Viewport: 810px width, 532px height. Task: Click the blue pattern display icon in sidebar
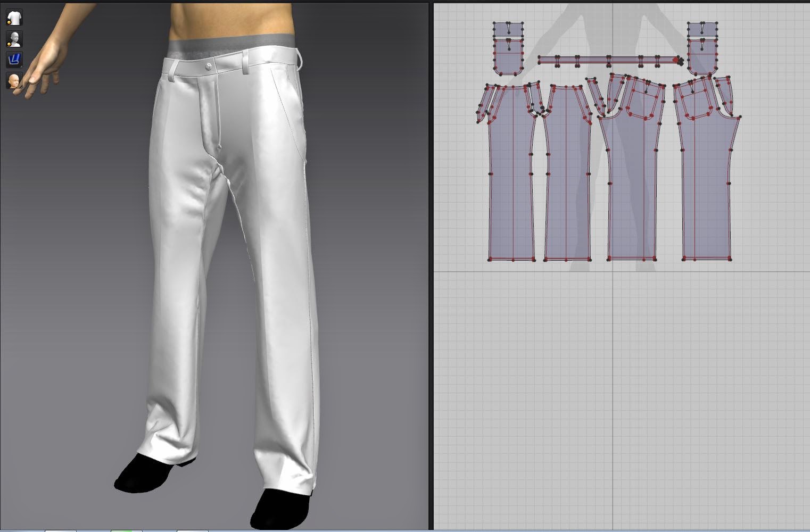pyautogui.click(x=14, y=60)
